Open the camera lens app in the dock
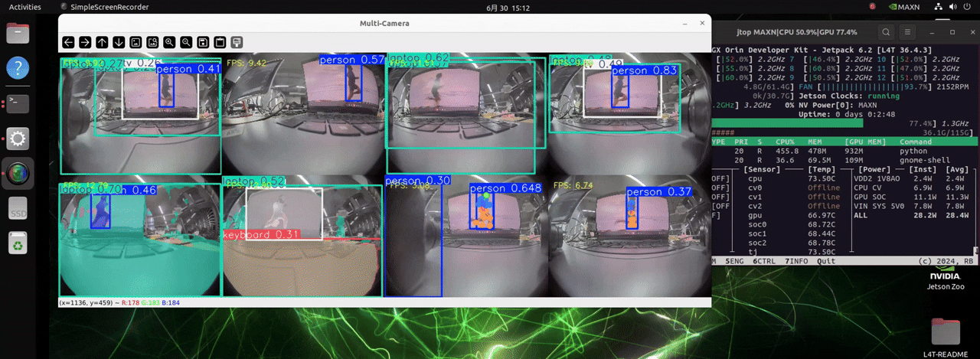Screen dimensions: 980x359 click(18, 173)
